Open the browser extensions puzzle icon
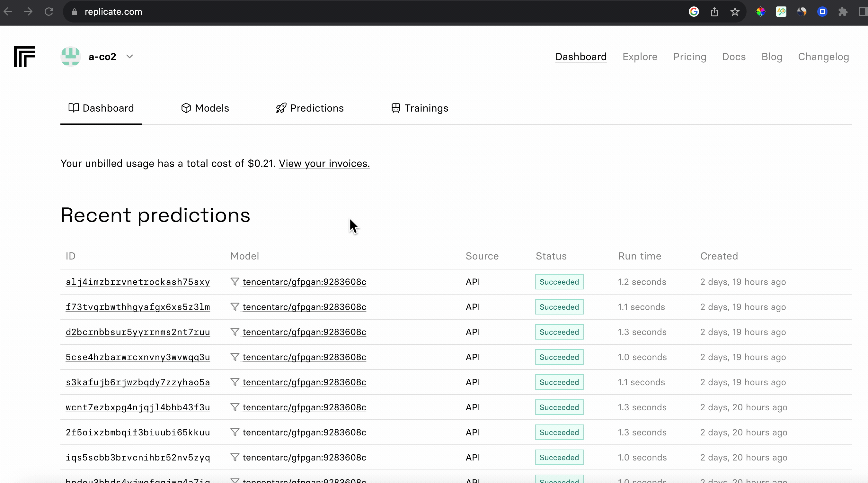Viewport: 868px width, 483px height. click(x=843, y=12)
